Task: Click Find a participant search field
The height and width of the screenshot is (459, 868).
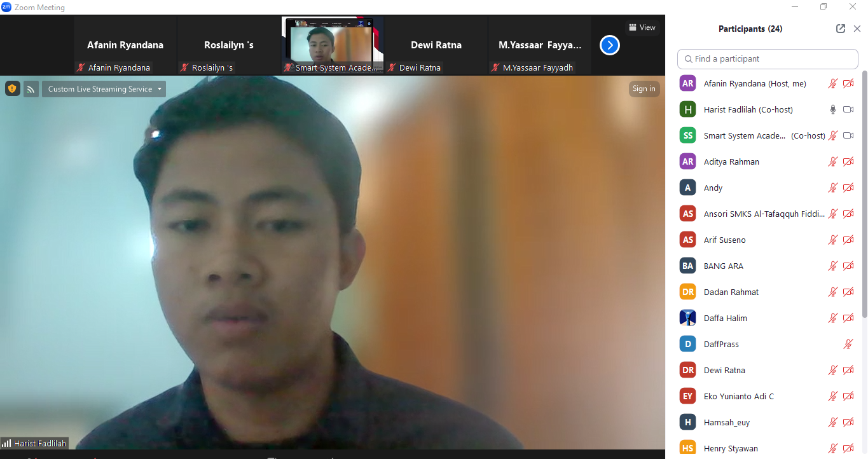Action: 768,58
